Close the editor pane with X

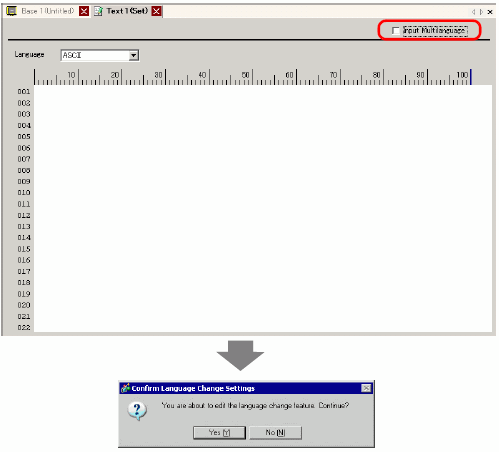490,12
